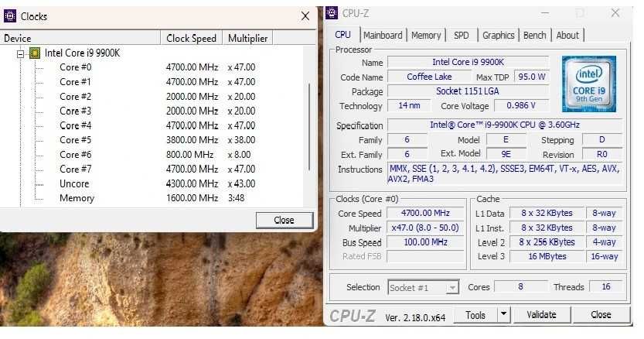This screenshot has width=644, height=339.
Task: Click the Clock Speed column header
Action: 192,38
